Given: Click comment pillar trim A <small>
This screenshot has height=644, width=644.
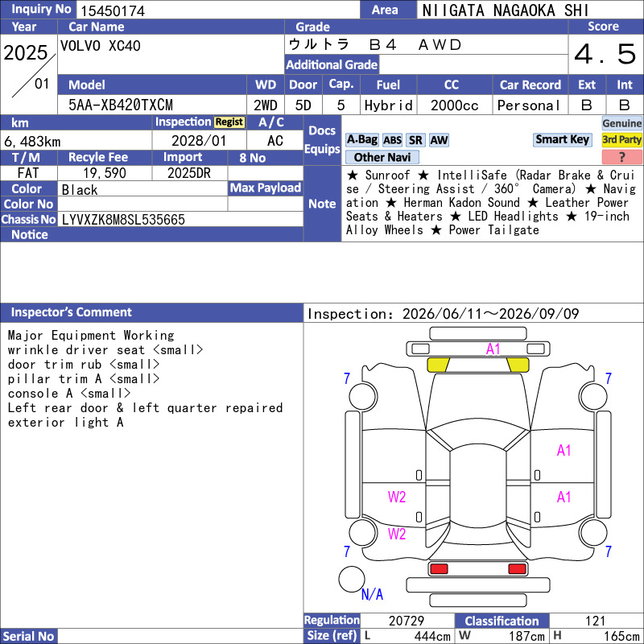Looking at the screenshot, I should click(x=84, y=378).
